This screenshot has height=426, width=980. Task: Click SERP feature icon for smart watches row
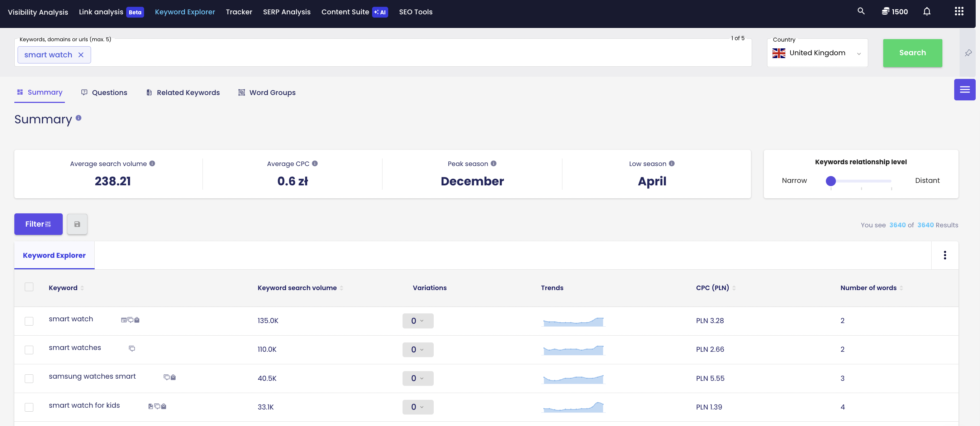pyautogui.click(x=132, y=348)
